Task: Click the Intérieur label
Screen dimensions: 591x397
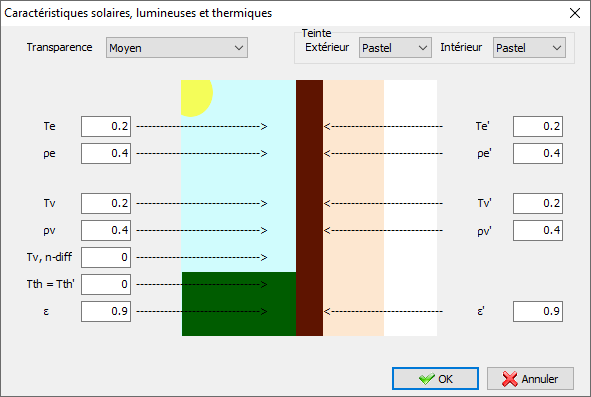Action: tap(461, 47)
